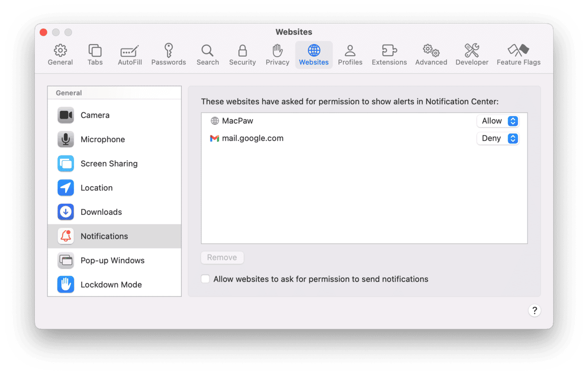This screenshot has height=375, width=588.
Task: Select Microphone in the sidebar
Action: tap(103, 139)
